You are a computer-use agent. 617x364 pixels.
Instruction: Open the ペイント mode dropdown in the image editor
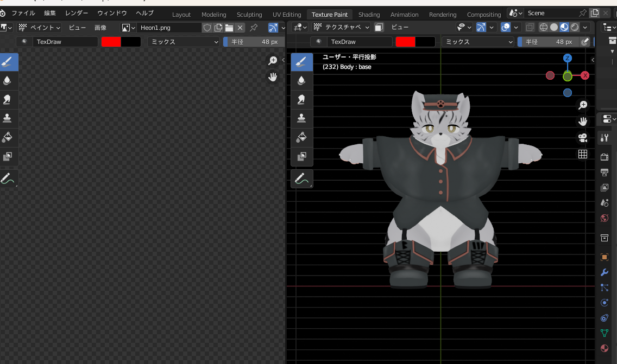(x=39, y=28)
